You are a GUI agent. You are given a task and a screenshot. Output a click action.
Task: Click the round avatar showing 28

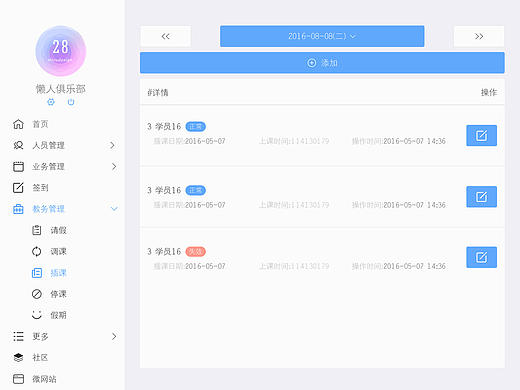tap(61, 51)
